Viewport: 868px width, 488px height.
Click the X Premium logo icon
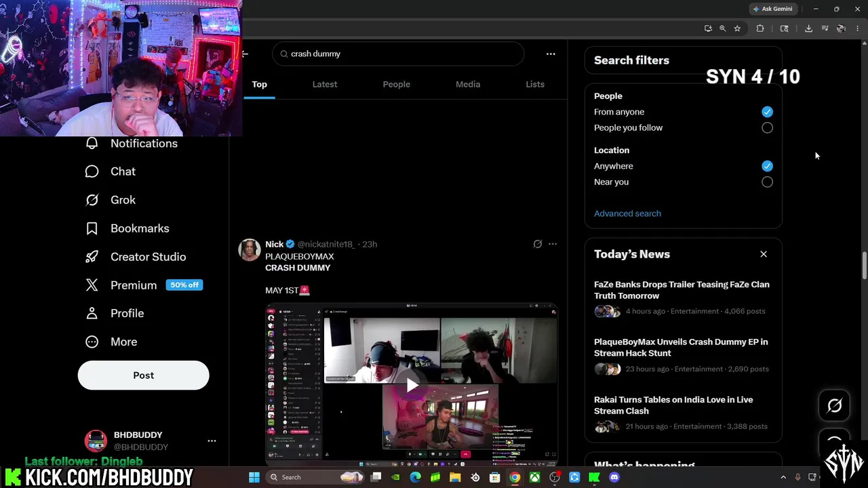point(92,285)
